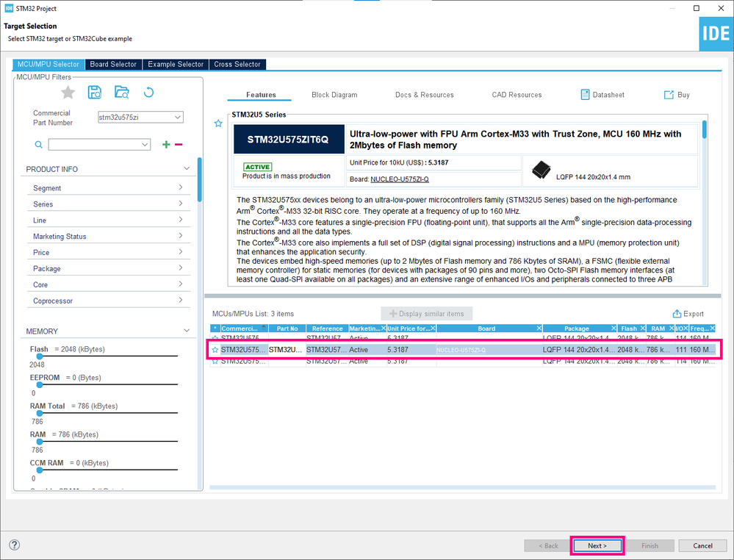734x560 pixels.
Task: Favorite the STM32U5 Series with its star
Action: (218, 123)
